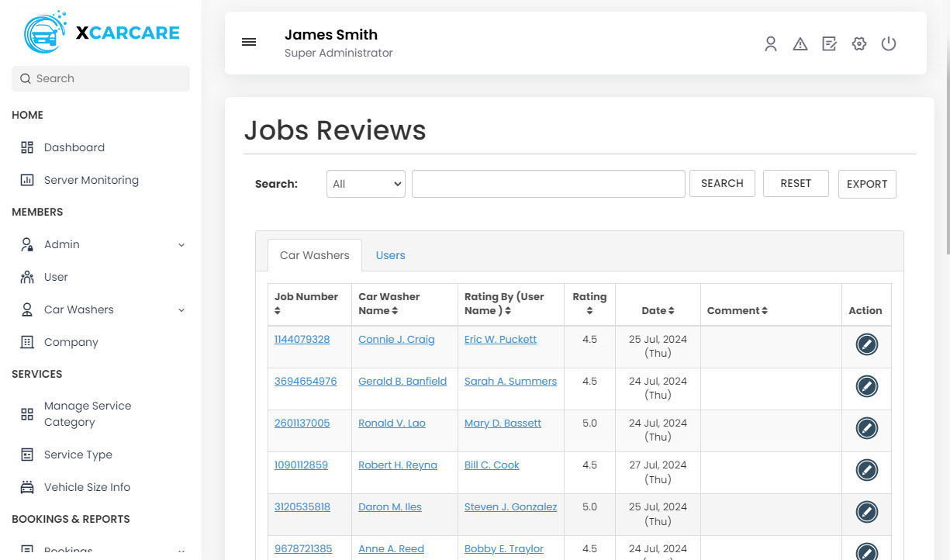950x560 pixels.
Task: Click the power logout icon
Action: (x=889, y=44)
